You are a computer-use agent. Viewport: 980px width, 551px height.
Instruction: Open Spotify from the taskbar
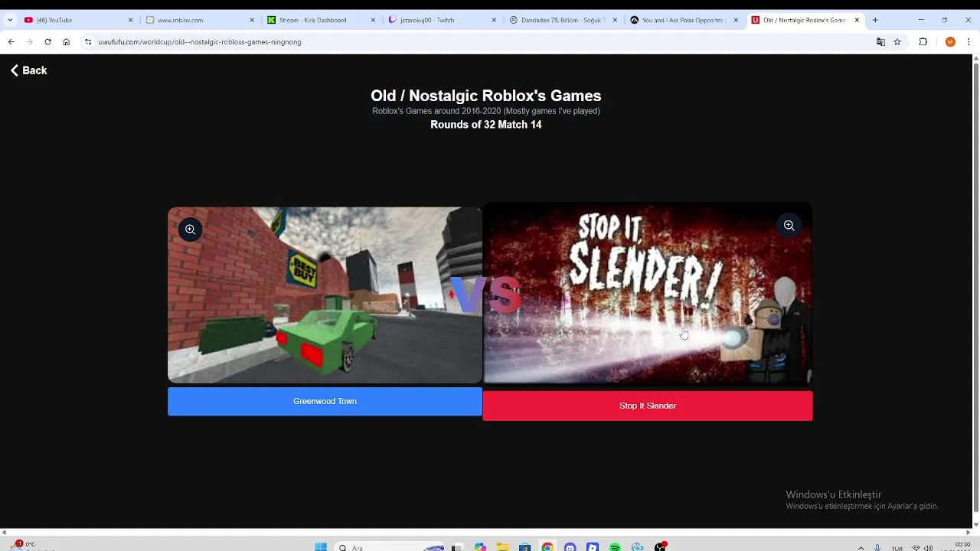615,547
